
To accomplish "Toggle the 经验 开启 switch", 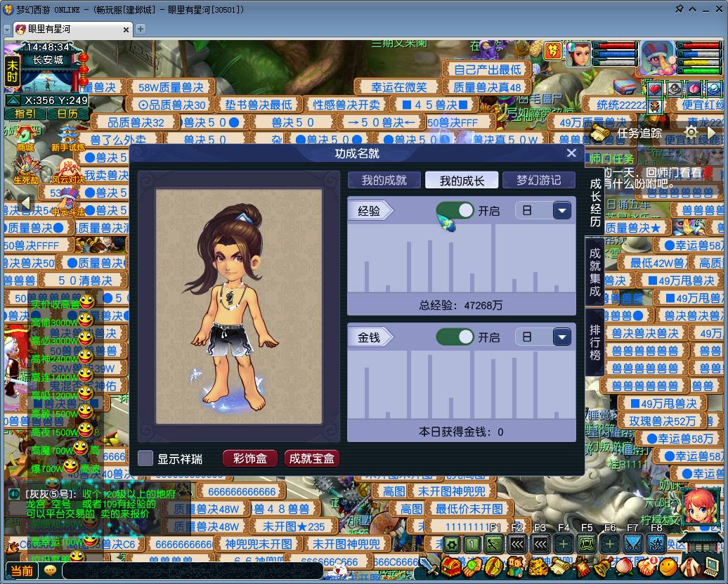I will click(x=455, y=211).
